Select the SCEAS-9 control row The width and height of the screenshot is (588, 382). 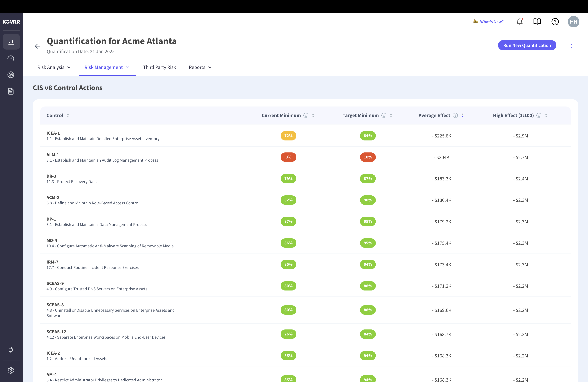coord(305,286)
